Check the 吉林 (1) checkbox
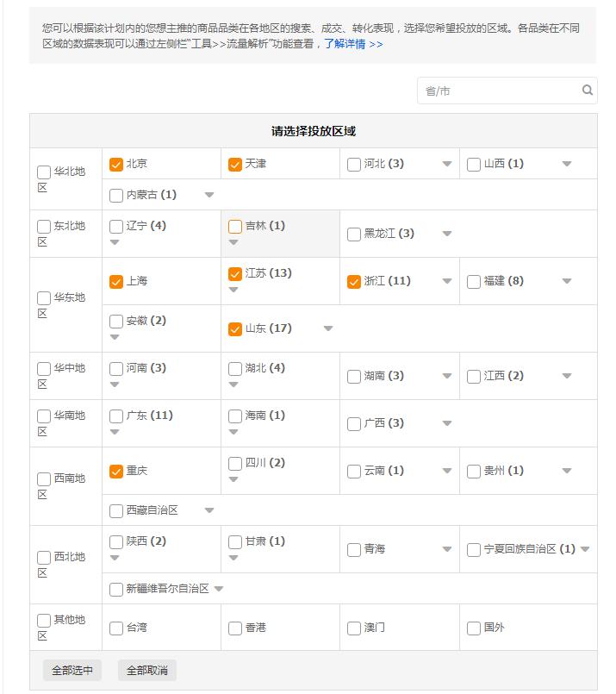 click(235, 226)
